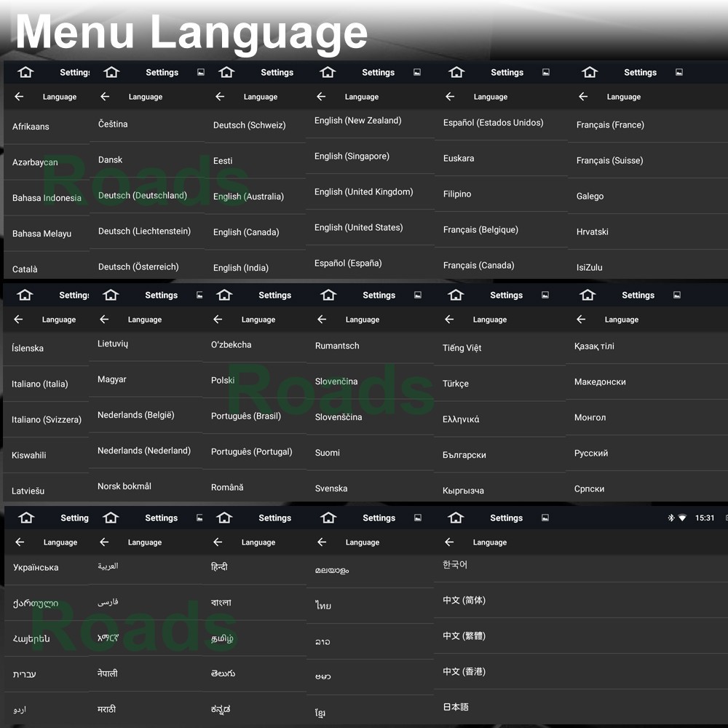Tap the home icon above the Afrikaans list
The image size is (728, 728).
coord(26,73)
